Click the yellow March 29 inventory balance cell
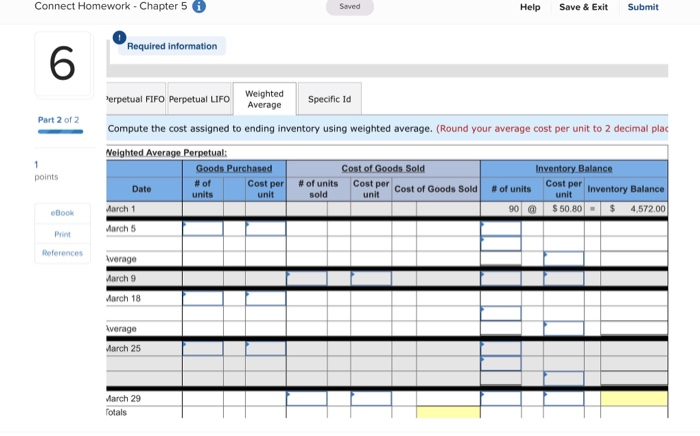This screenshot has width=700, height=436. click(x=634, y=399)
